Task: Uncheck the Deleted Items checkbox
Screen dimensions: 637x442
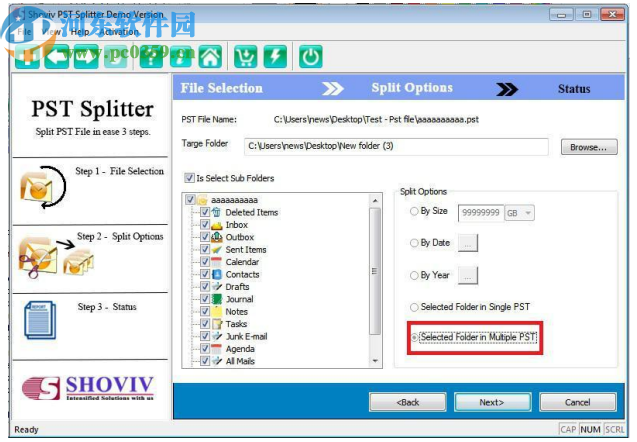Action: tap(205, 212)
